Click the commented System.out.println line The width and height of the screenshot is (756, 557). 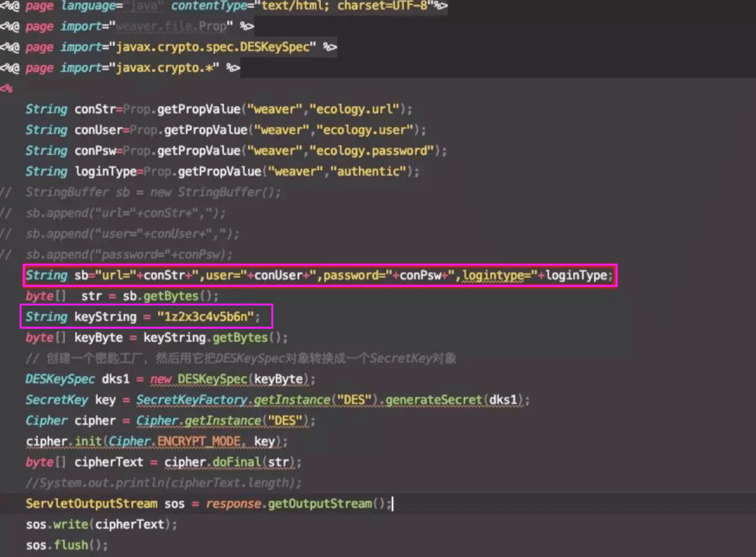pyautogui.click(x=164, y=483)
